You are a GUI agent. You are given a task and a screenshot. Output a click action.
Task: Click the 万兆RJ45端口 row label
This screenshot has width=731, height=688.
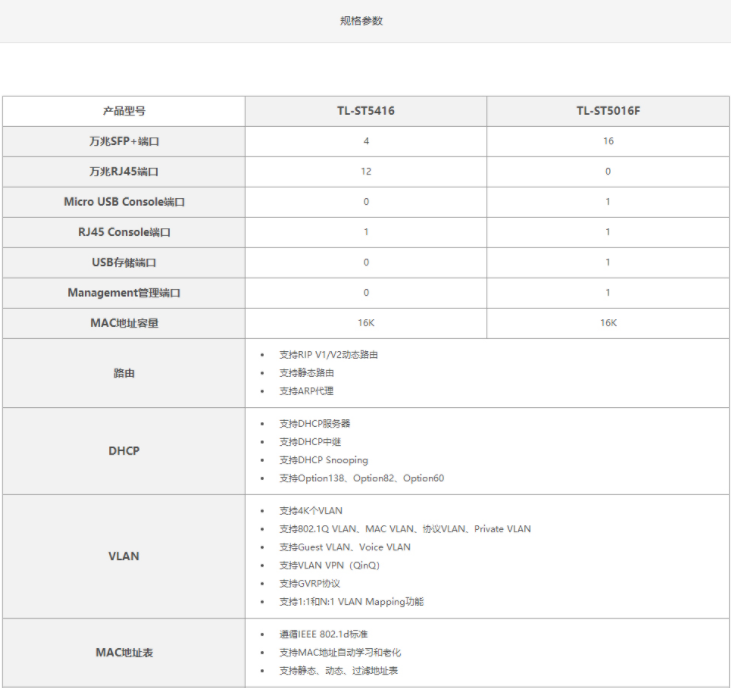tap(124, 172)
